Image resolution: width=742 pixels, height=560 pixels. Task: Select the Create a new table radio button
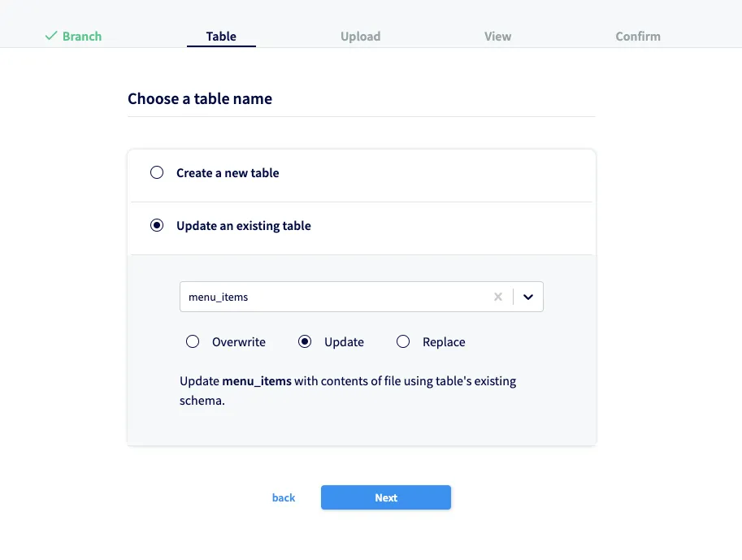157,172
